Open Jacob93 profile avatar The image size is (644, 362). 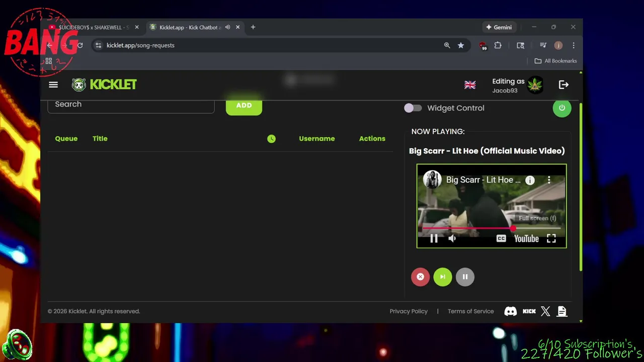click(x=535, y=84)
